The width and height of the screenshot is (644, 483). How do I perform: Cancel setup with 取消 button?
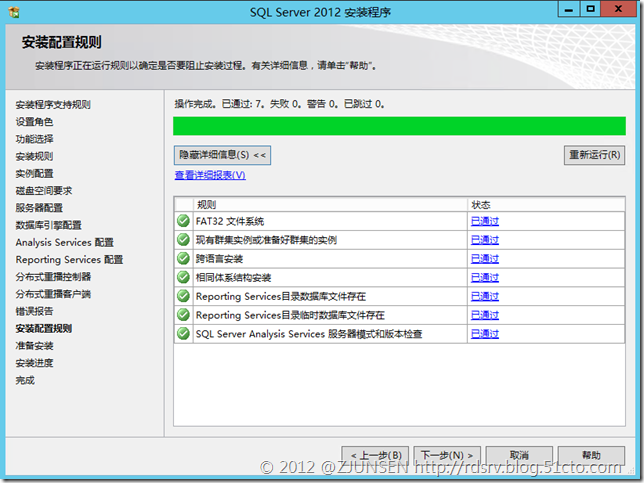[519, 455]
